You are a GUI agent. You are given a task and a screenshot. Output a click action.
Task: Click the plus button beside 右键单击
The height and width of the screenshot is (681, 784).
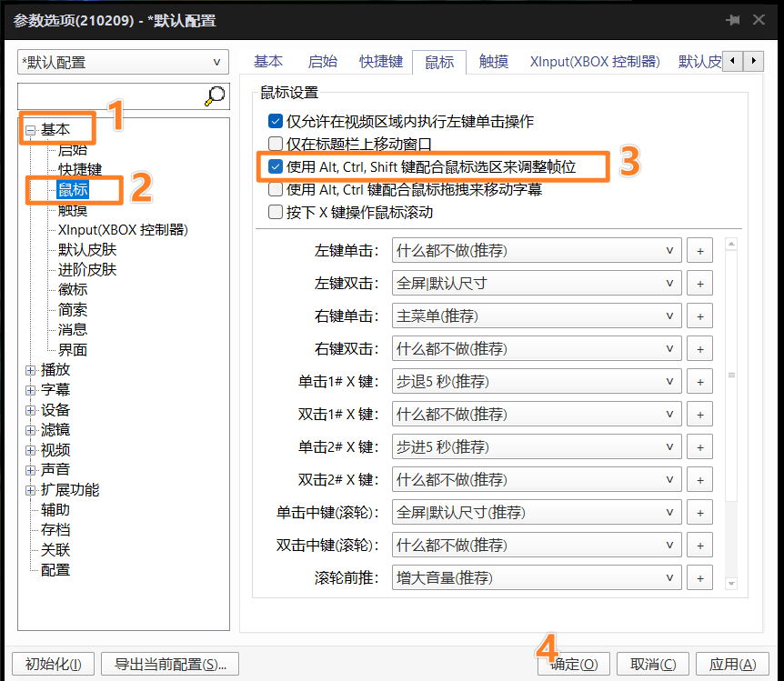pos(699,316)
